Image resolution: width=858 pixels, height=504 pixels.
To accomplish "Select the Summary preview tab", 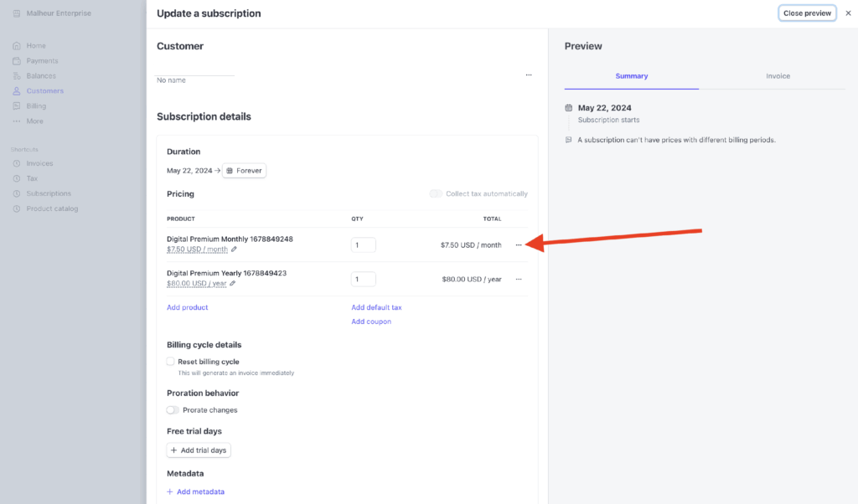I will point(631,76).
